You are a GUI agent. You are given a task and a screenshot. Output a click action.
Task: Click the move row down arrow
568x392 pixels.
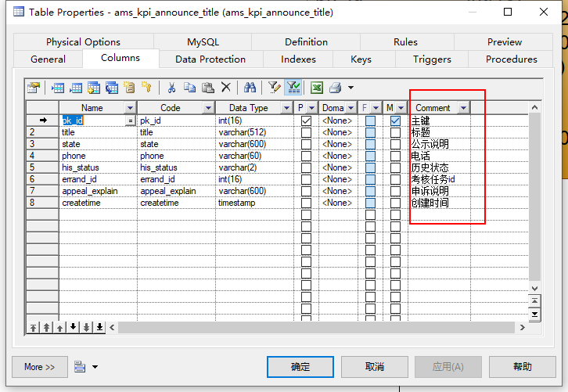point(74,328)
